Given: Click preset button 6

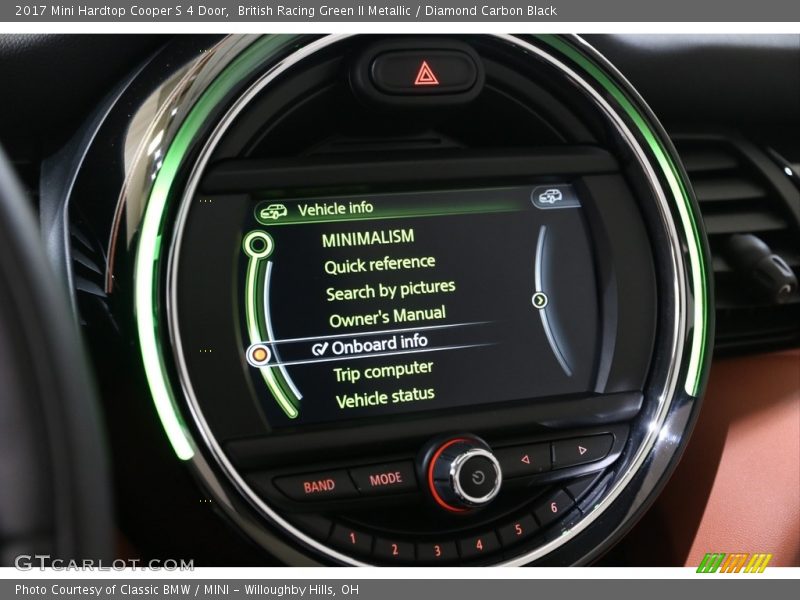Looking at the screenshot, I should click(554, 507).
